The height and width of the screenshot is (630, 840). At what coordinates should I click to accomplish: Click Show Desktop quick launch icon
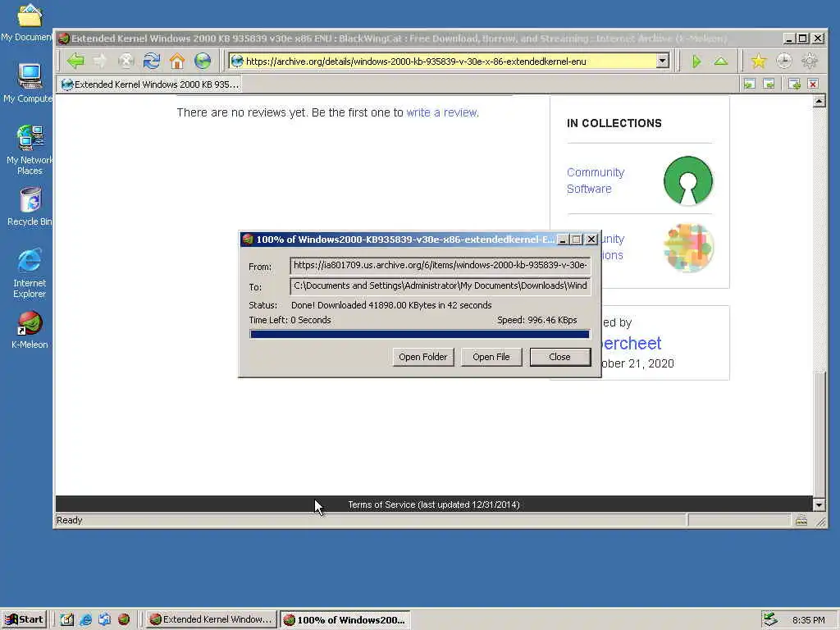pyautogui.click(x=67, y=620)
